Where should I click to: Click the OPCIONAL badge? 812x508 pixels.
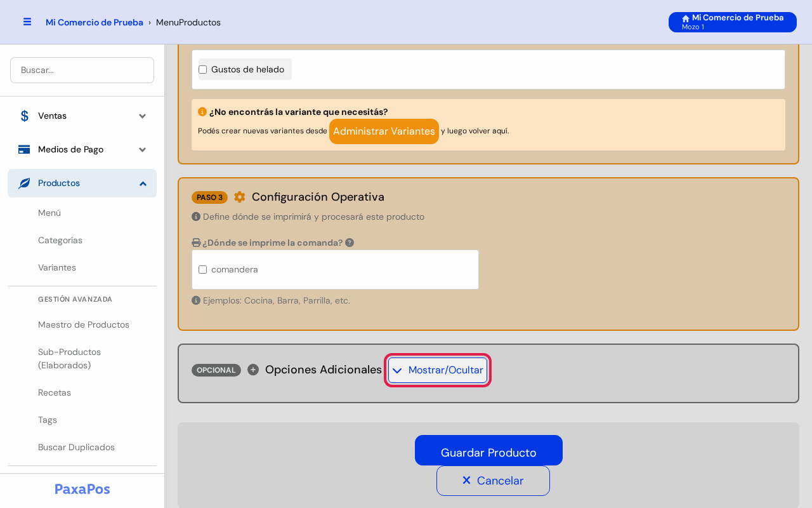point(216,370)
